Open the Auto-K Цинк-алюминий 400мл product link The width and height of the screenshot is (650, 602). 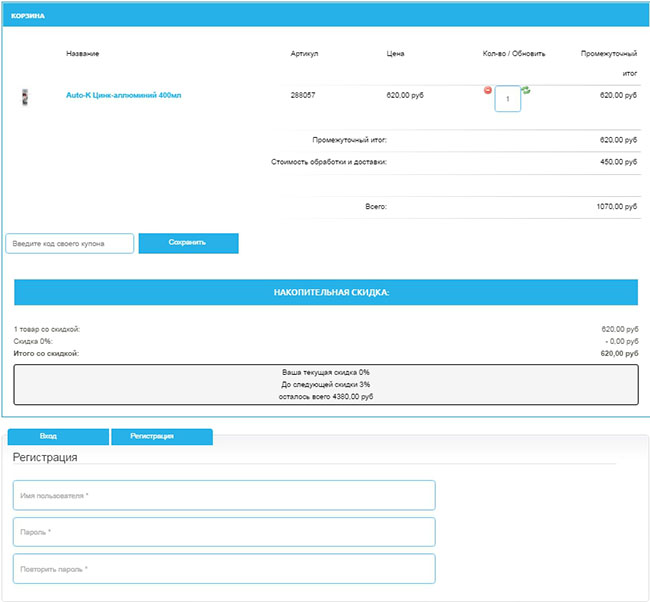tap(123, 96)
